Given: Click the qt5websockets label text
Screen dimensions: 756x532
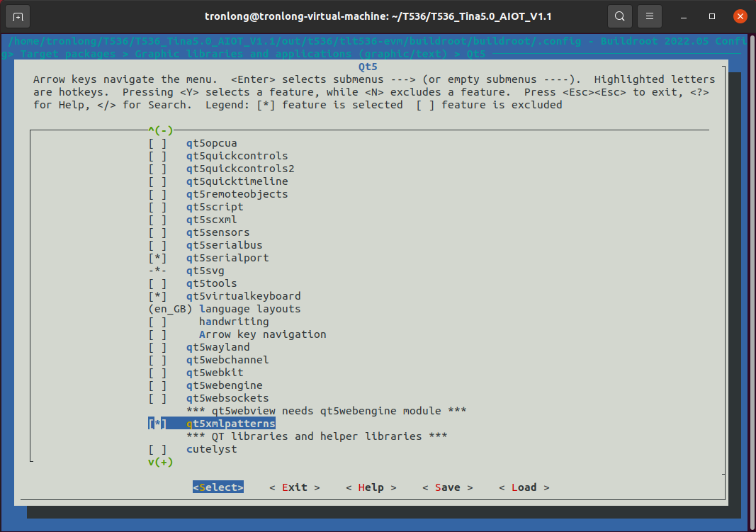Looking at the screenshot, I should click(227, 399).
